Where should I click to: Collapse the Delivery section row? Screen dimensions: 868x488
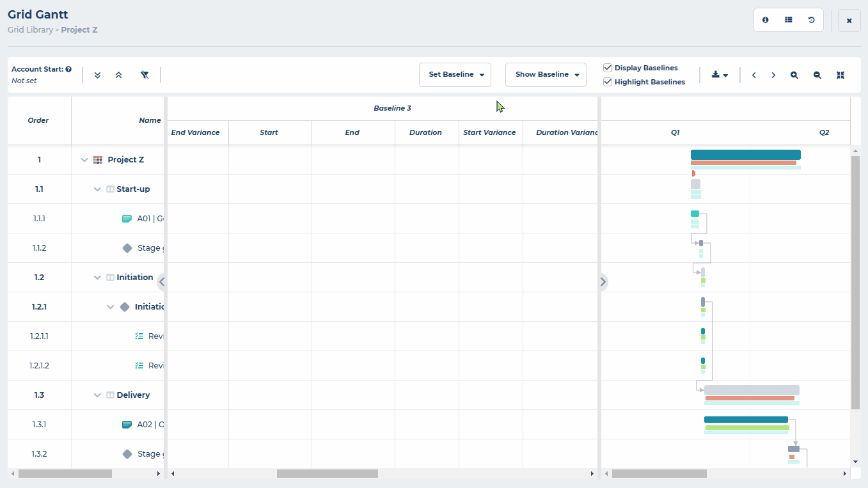click(x=97, y=395)
